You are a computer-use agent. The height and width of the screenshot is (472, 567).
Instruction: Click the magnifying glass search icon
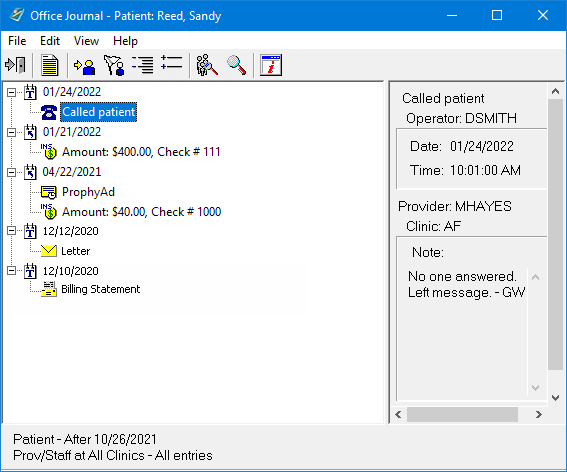pos(237,65)
